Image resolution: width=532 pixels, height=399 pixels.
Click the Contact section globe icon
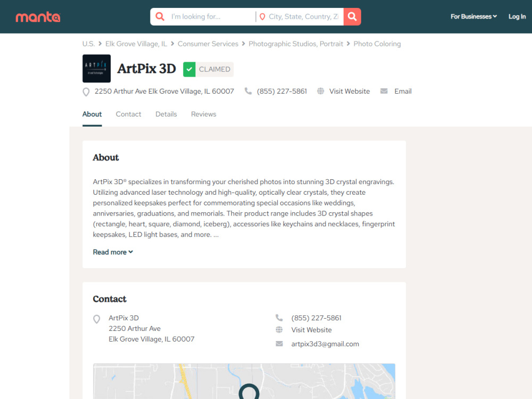[x=279, y=329]
